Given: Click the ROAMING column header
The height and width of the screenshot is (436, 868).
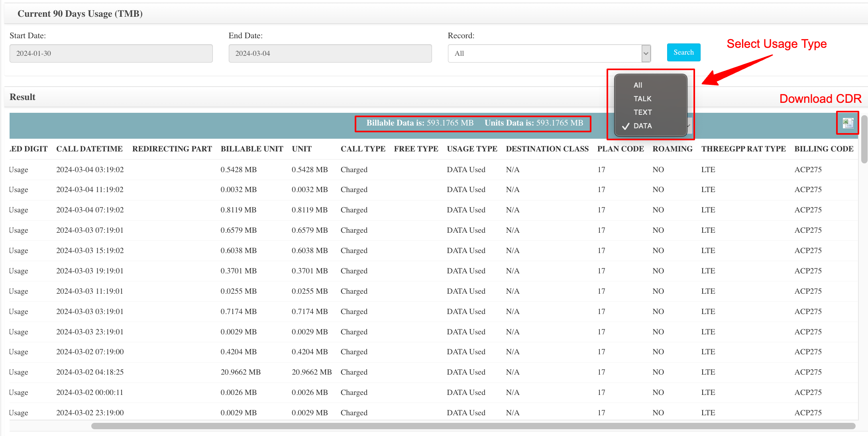Looking at the screenshot, I should tap(672, 149).
